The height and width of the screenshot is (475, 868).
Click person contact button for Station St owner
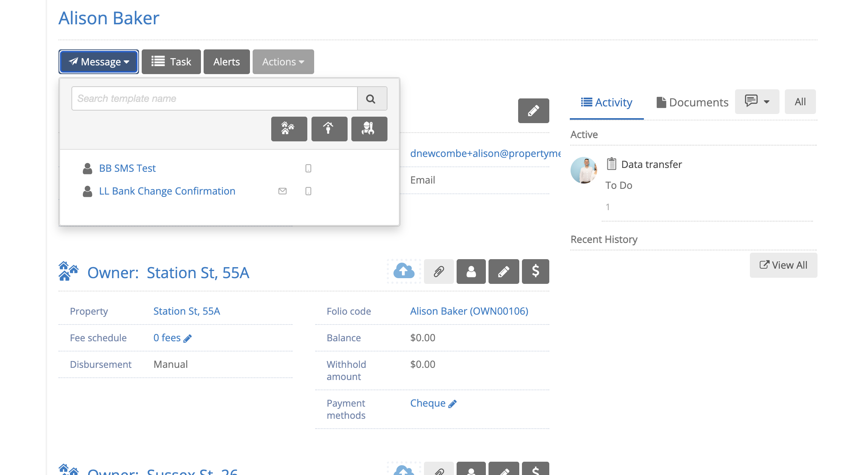[471, 271]
